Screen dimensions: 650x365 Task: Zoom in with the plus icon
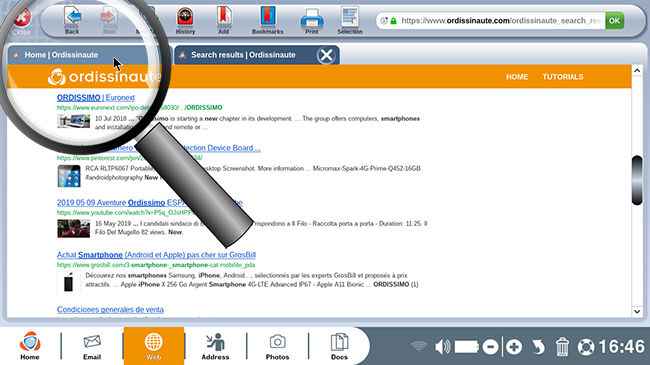(514, 347)
